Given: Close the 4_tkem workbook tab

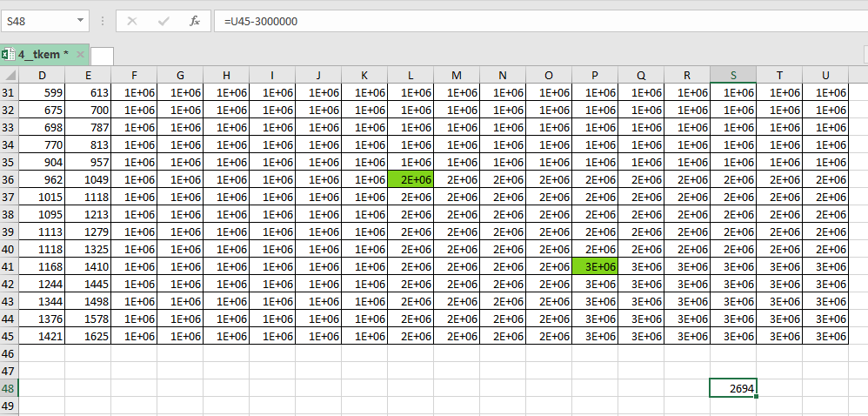Looking at the screenshot, I should (x=80, y=55).
